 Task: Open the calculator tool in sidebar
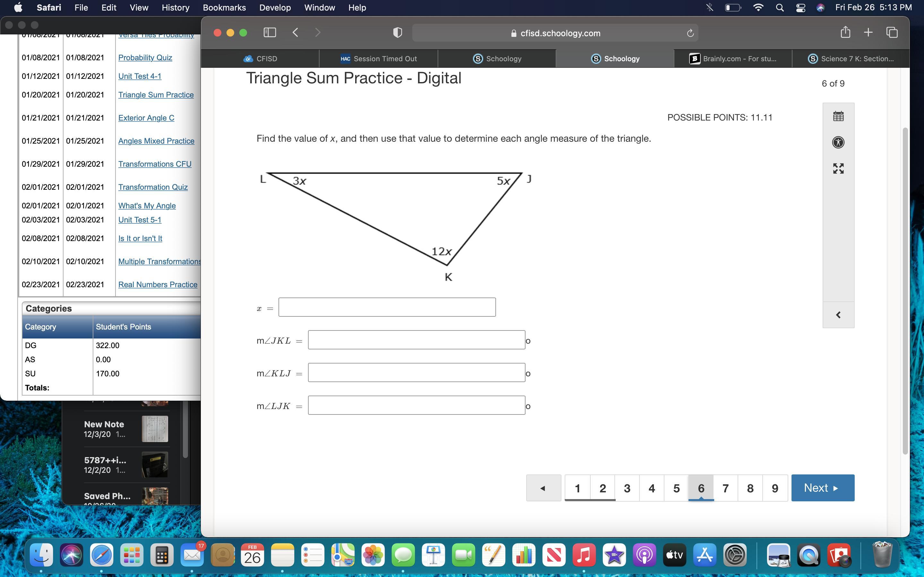click(838, 116)
